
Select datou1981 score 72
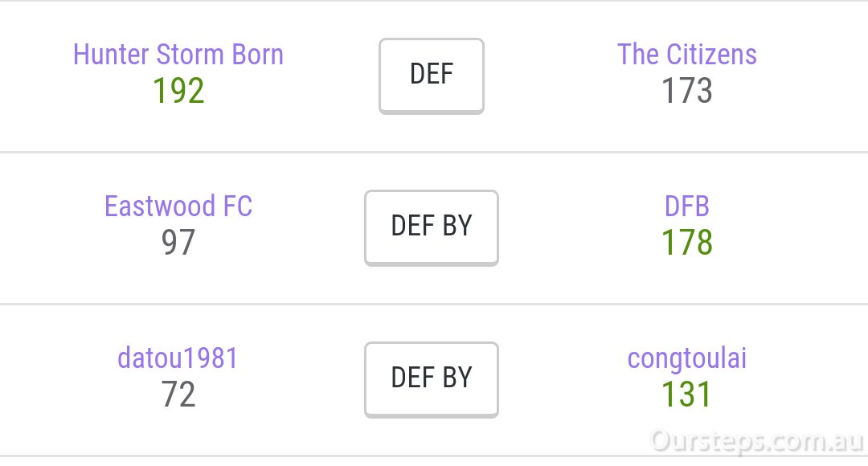click(x=178, y=394)
